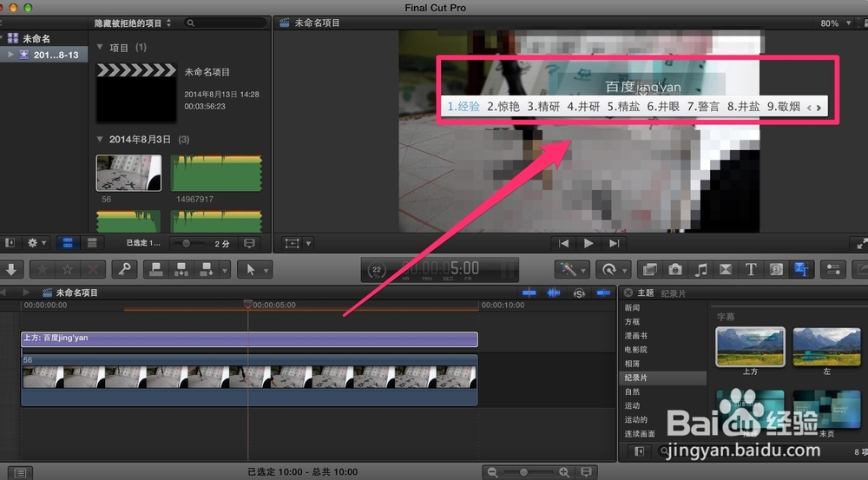Click the timeline playhead at 00:00:05:00

[247, 304]
